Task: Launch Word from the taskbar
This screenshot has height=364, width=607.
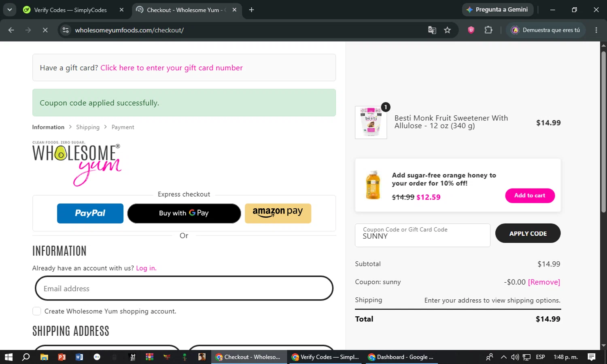Action: click(x=79, y=357)
